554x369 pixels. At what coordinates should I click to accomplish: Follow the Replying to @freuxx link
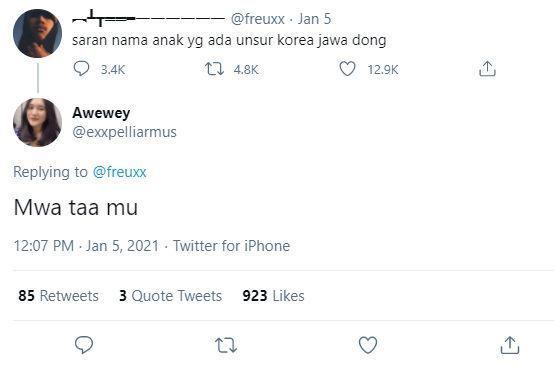(x=119, y=172)
